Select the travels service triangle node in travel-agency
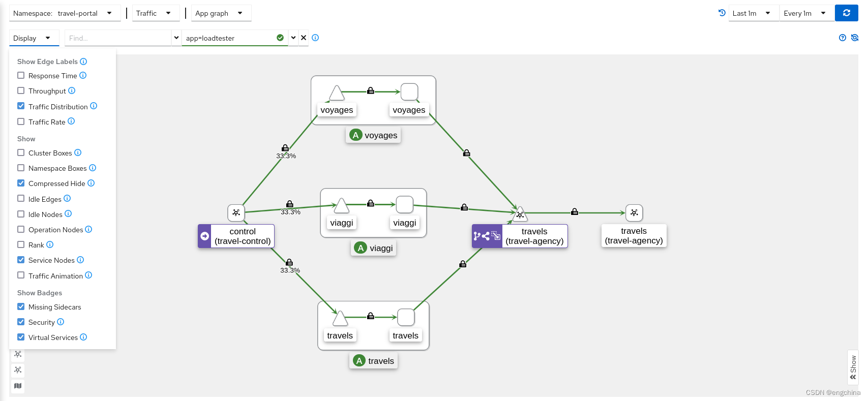Image resolution: width=868 pixels, height=401 pixels. pyautogui.click(x=520, y=214)
